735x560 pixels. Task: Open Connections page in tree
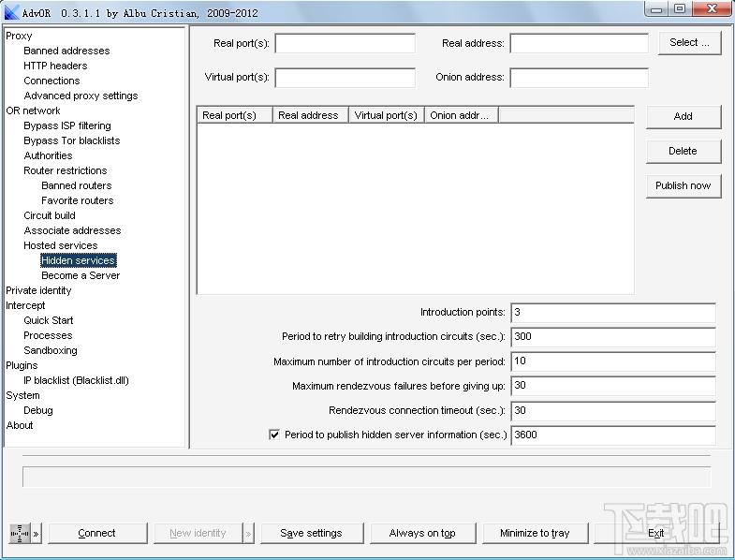[x=51, y=81]
